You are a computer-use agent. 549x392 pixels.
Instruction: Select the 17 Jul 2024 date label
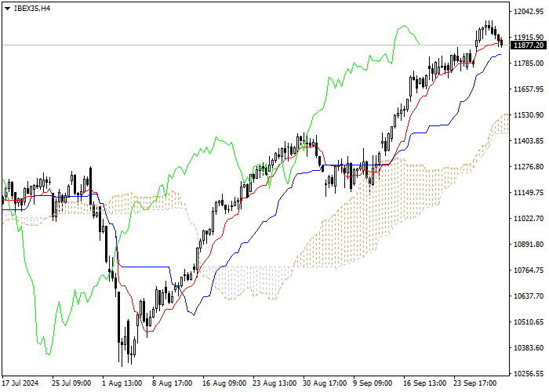coord(20,383)
